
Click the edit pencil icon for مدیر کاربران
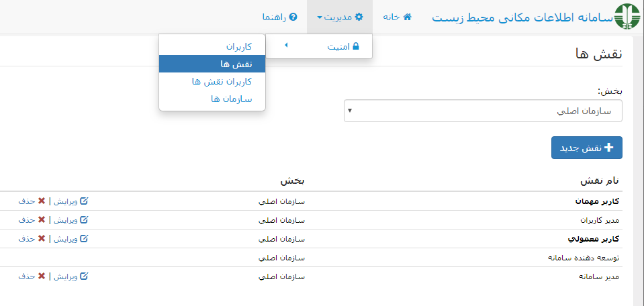click(84, 220)
